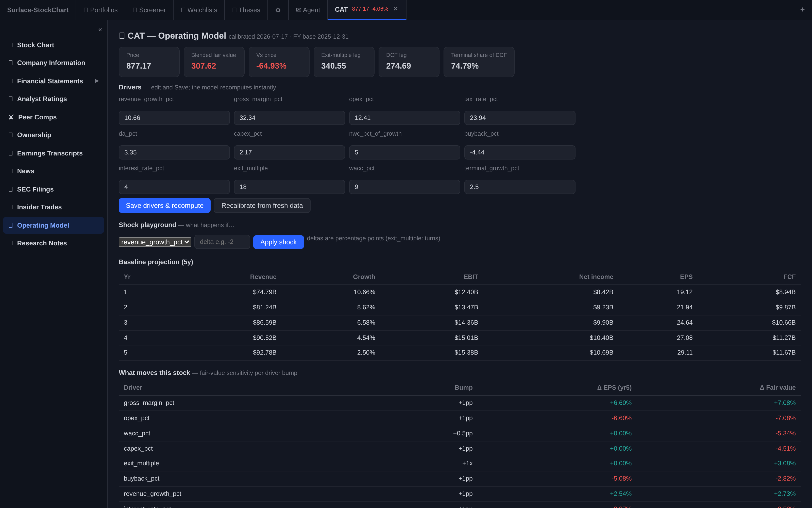Screen dimensions: 812x508
Task: Click the Research Notes sidebar icon
Action: point(11,243)
